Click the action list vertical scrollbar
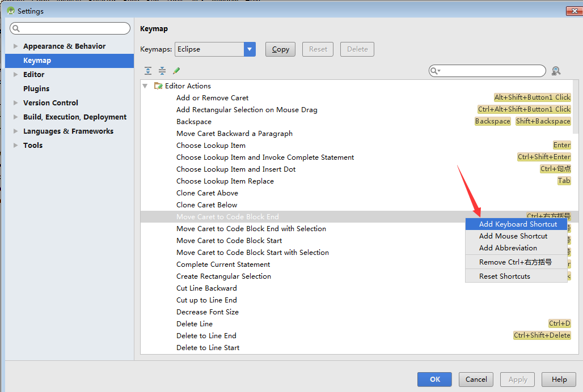Viewport: 583px width, 392px height. click(576, 108)
